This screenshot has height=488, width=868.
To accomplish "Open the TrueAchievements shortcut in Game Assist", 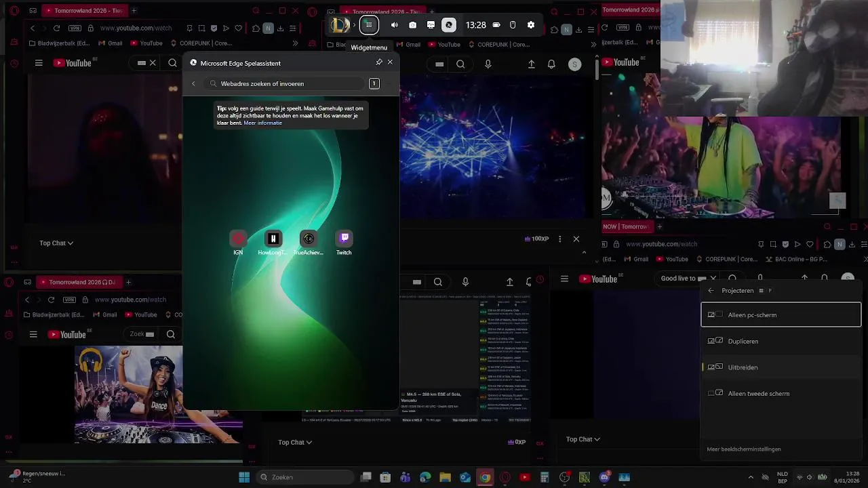I will click(x=309, y=239).
